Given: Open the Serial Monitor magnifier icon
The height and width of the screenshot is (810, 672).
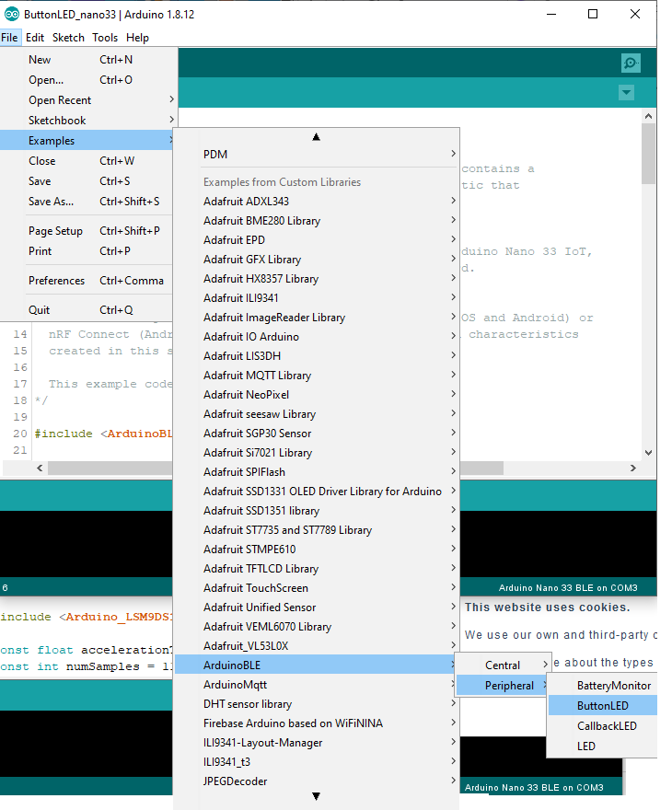Looking at the screenshot, I should click(631, 63).
